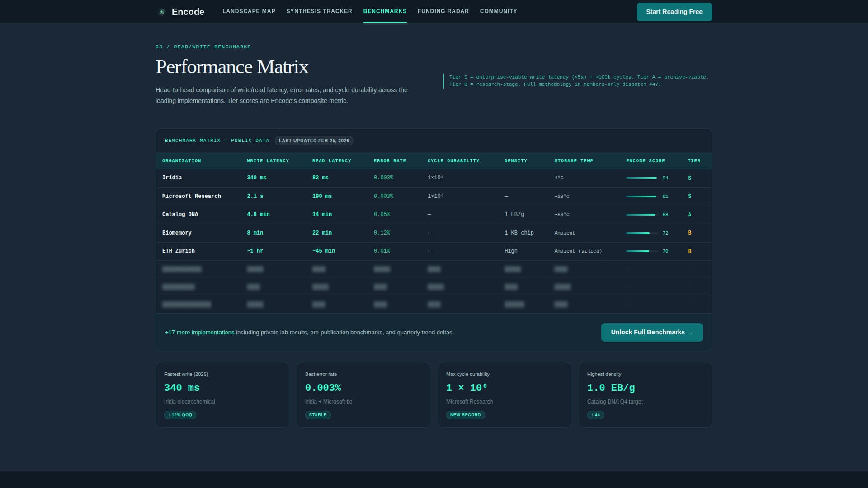The image size is (868, 488).
Task: Click the -80°C storage temp cell
Action: click(562, 215)
